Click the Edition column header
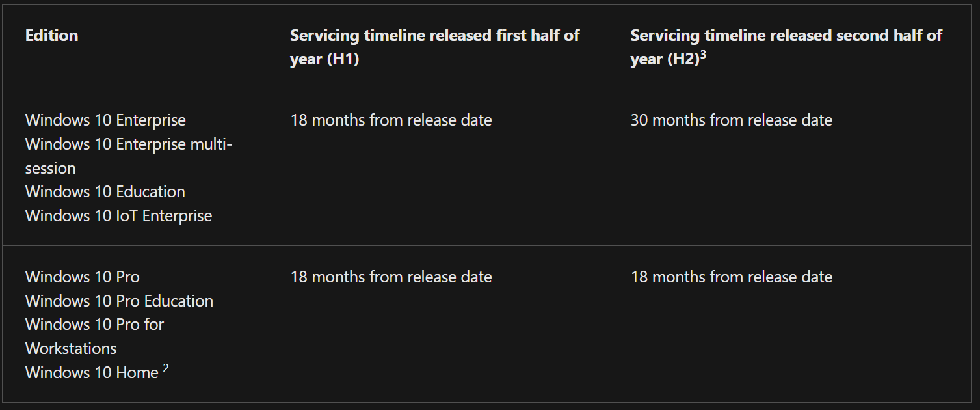980x410 pixels. (51, 35)
